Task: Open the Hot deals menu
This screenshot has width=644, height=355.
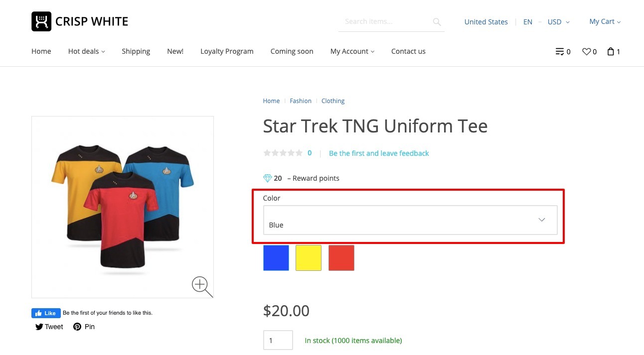Action: [86, 51]
